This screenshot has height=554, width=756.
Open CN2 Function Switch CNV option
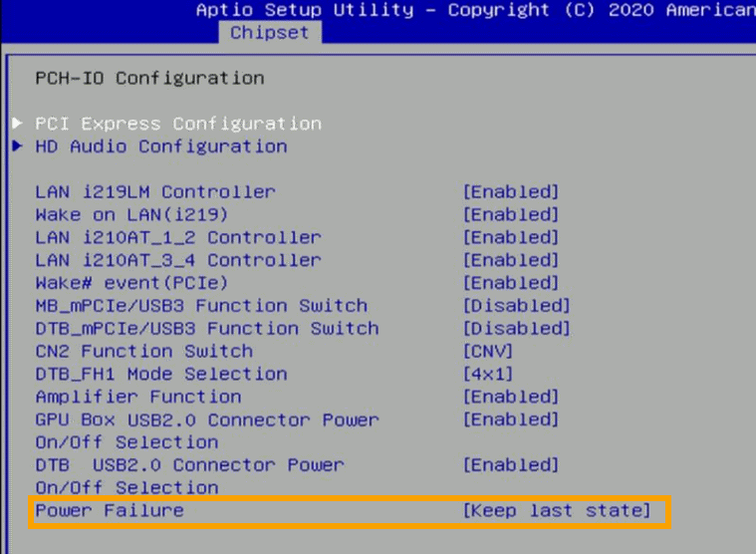click(x=488, y=351)
